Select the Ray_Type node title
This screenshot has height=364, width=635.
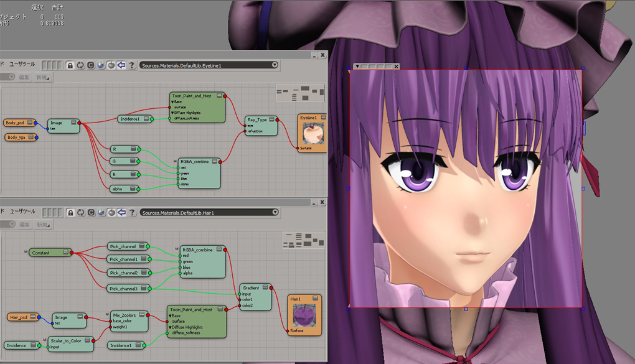click(x=257, y=120)
